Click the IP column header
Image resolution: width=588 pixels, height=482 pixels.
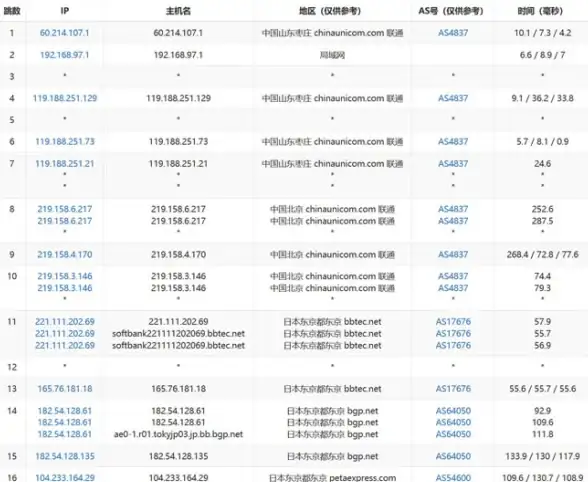pyautogui.click(x=64, y=11)
